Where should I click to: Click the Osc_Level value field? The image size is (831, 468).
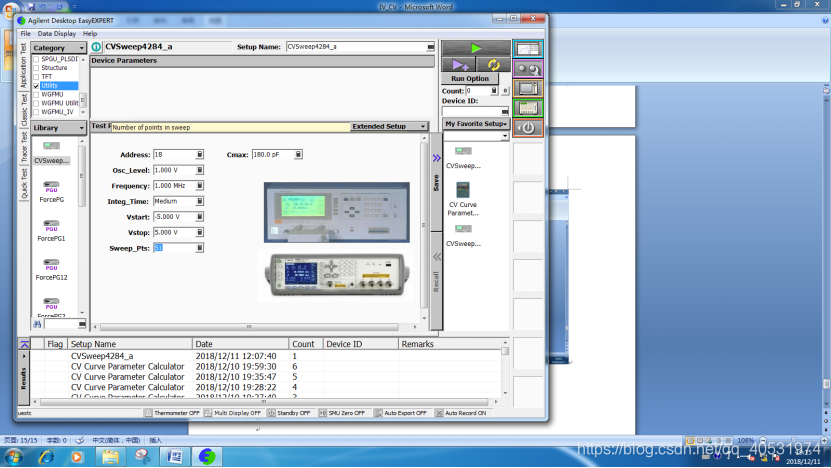tap(174, 170)
